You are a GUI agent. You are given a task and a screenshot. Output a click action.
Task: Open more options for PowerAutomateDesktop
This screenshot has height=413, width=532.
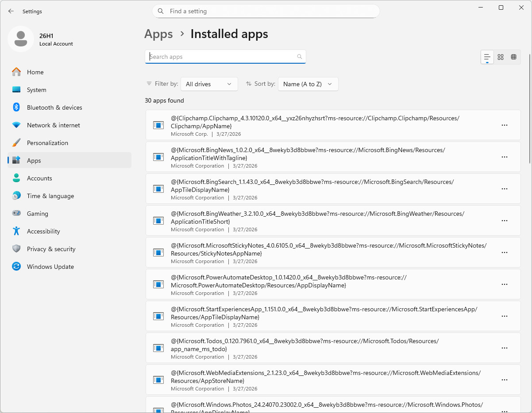[504, 284]
